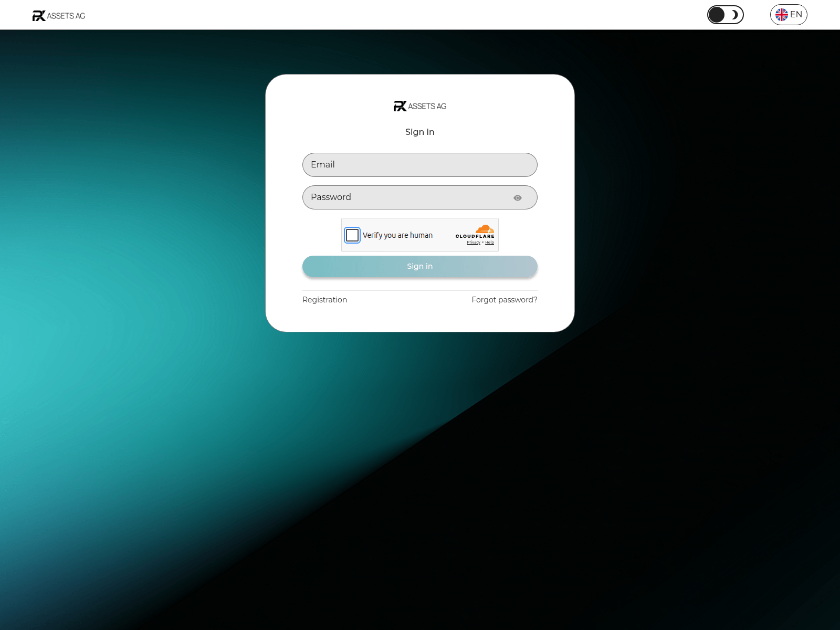Focus the Password input field

click(404, 197)
